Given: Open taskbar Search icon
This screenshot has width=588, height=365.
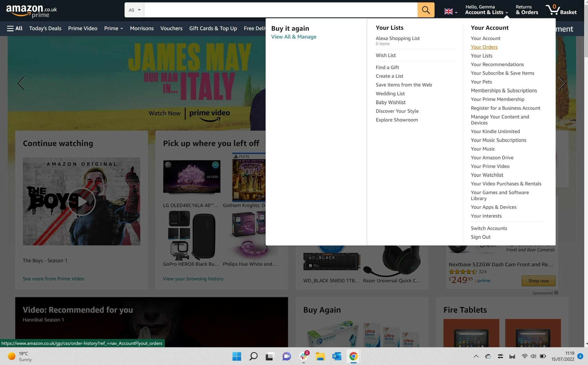Looking at the screenshot, I should (x=253, y=356).
